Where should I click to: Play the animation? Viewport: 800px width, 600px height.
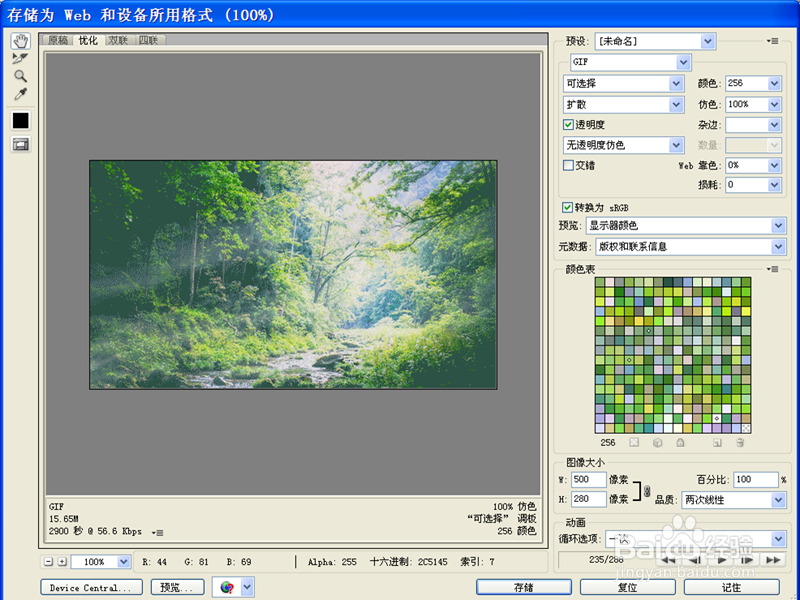tap(721, 560)
